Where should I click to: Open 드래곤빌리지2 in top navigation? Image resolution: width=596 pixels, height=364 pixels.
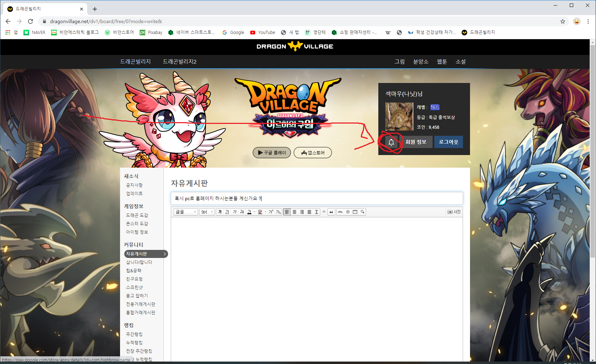coord(180,62)
